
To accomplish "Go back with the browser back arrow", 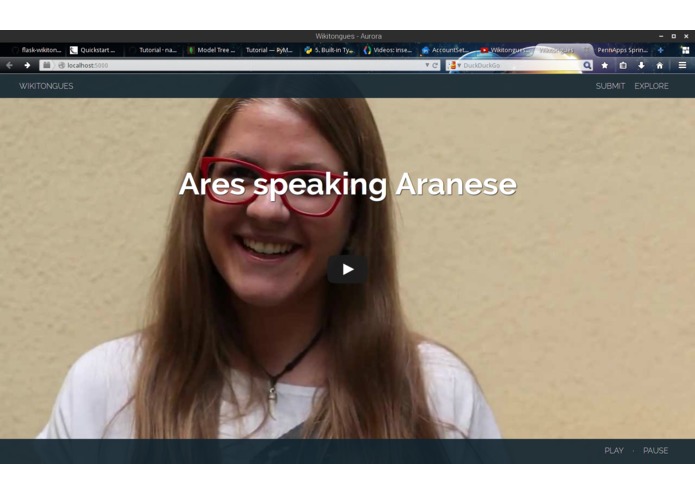I will (x=9, y=65).
